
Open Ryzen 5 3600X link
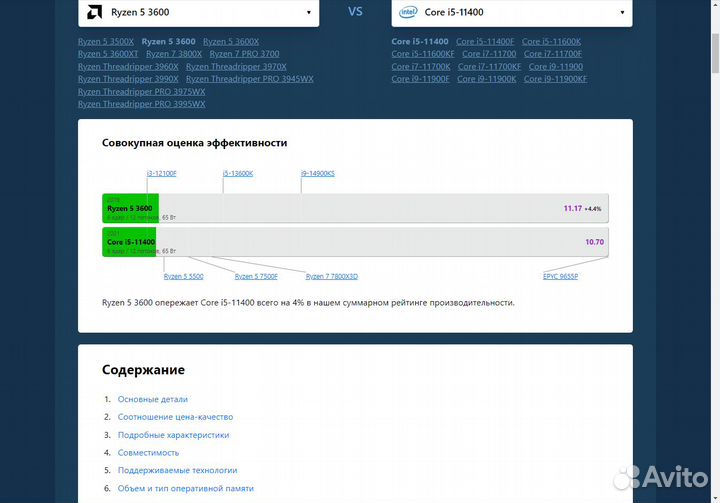(231, 41)
